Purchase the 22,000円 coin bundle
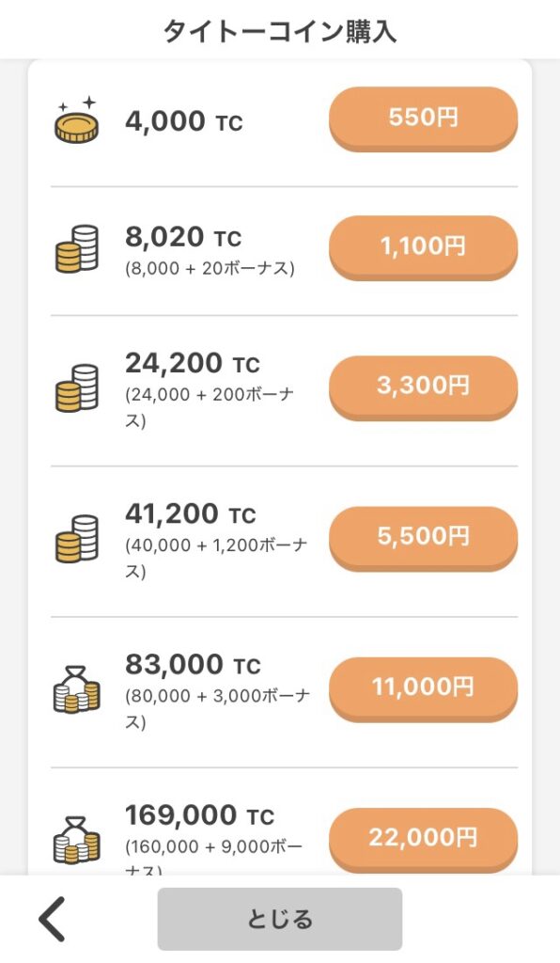 [423, 838]
